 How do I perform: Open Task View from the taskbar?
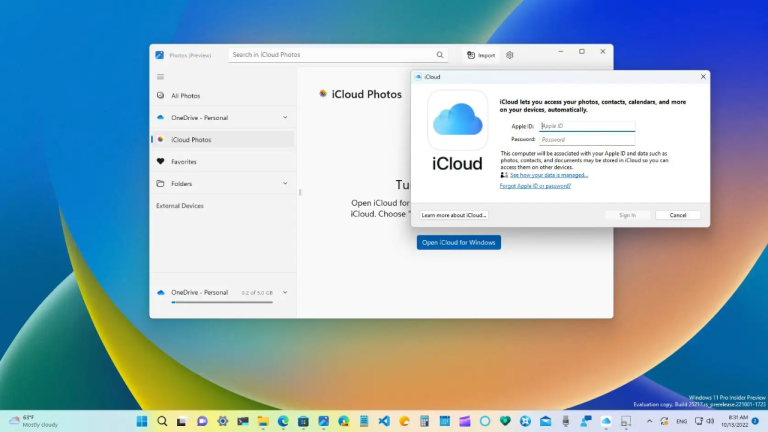pyautogui.click(x=182, y=421)
